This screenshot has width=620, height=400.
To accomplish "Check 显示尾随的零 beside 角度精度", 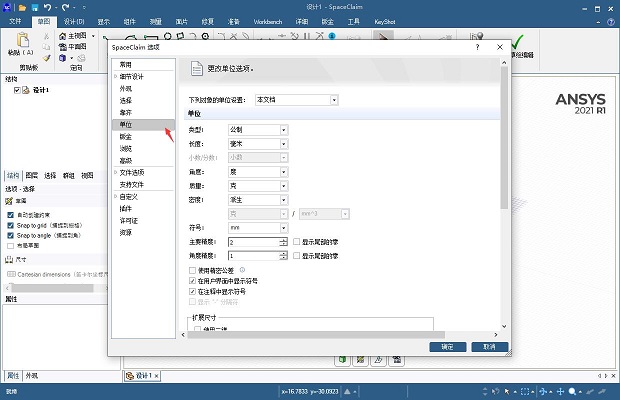I will 297,256.
